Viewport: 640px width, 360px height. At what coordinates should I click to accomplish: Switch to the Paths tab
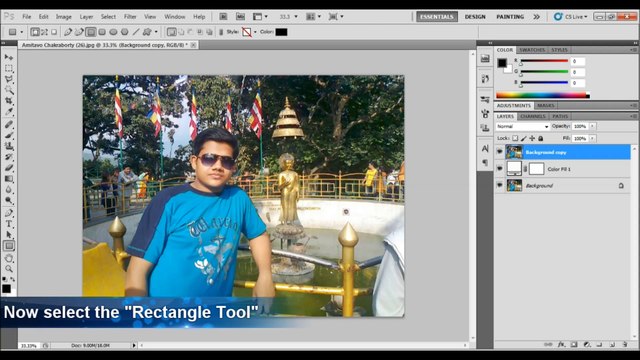pyautogui.click(x=560, y=116)
